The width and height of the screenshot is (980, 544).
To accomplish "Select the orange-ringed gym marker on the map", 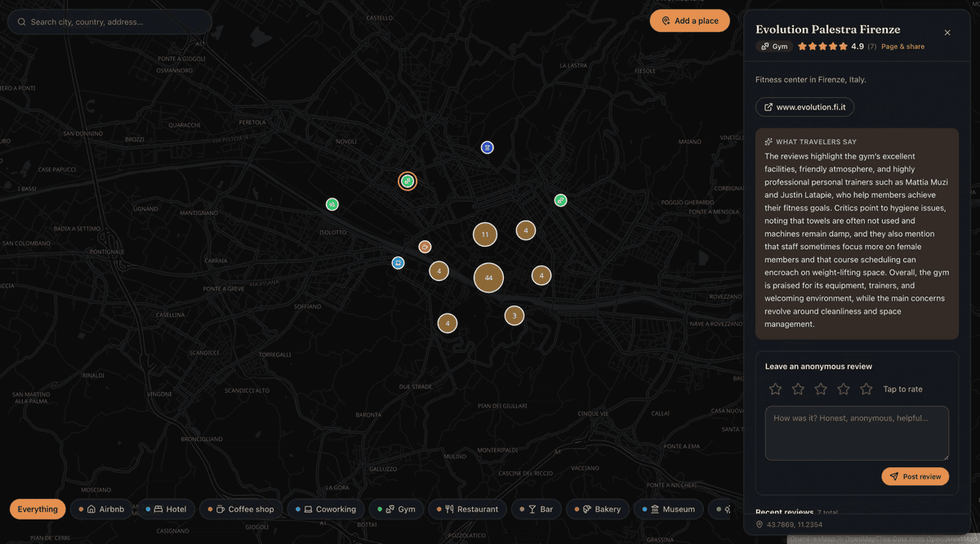I will pyautogui.click(x=408, y=181).
